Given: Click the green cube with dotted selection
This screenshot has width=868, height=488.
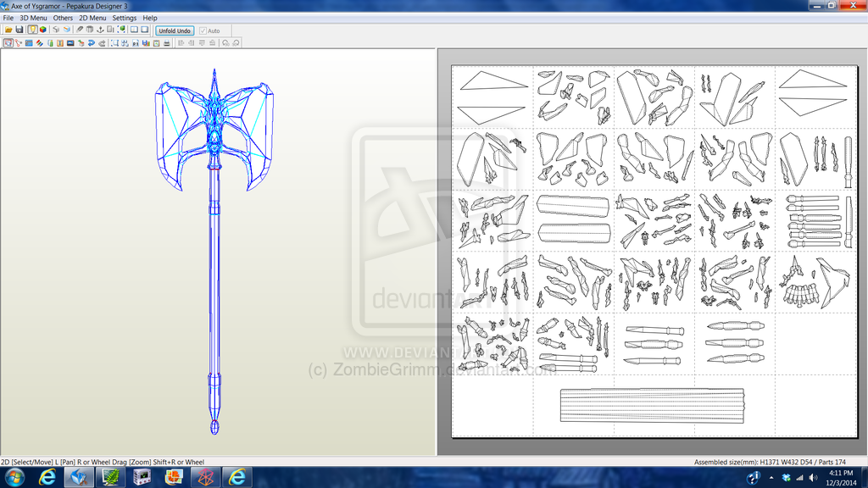Looking at the screenshot, I should tap(122, 30).
